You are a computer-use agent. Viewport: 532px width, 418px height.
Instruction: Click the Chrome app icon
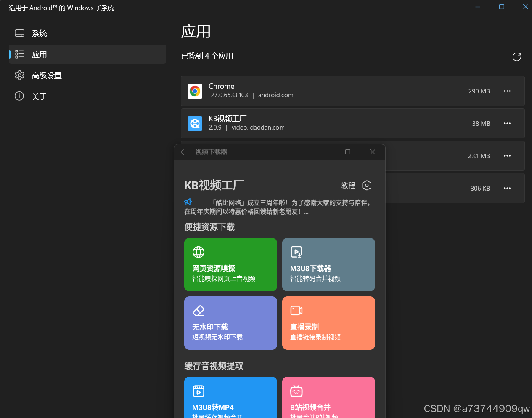coord(195,91)
